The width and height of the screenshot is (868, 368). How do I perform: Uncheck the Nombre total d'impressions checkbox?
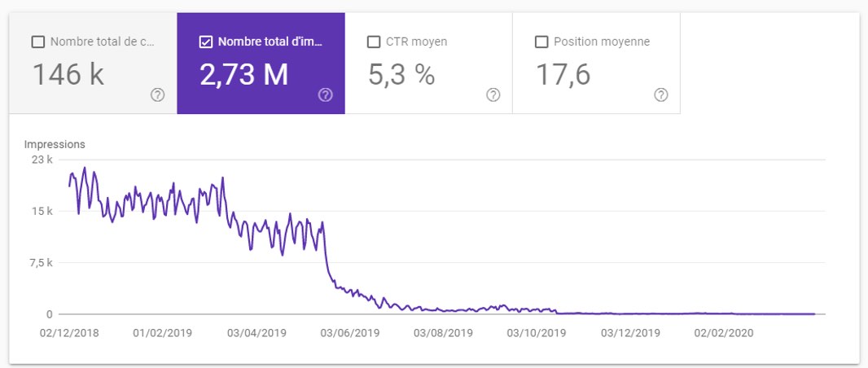click(205, 42)
